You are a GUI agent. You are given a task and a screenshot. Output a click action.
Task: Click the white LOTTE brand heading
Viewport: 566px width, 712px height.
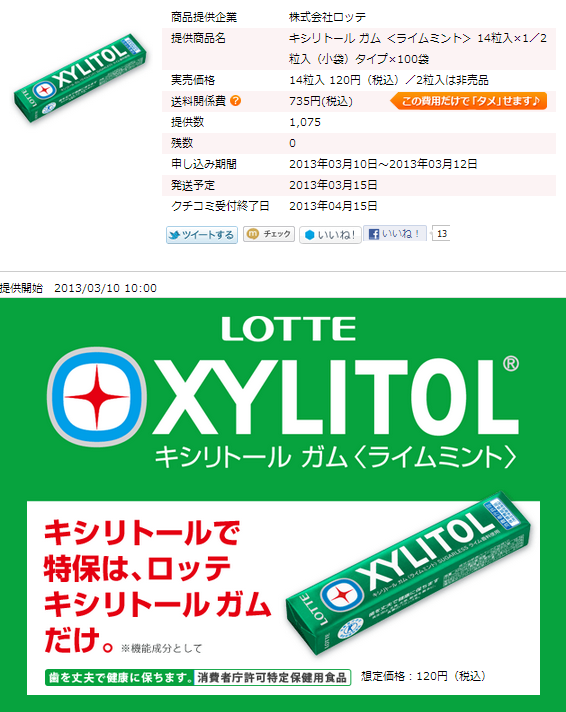[x=289, y=329]
